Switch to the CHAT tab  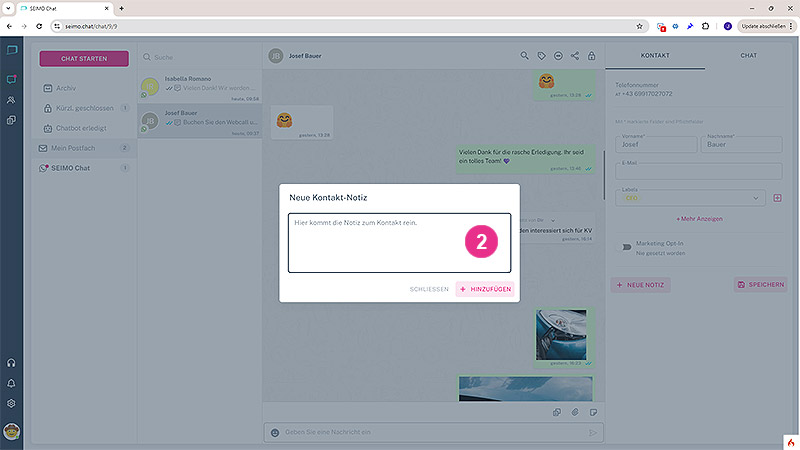[747, 56]
